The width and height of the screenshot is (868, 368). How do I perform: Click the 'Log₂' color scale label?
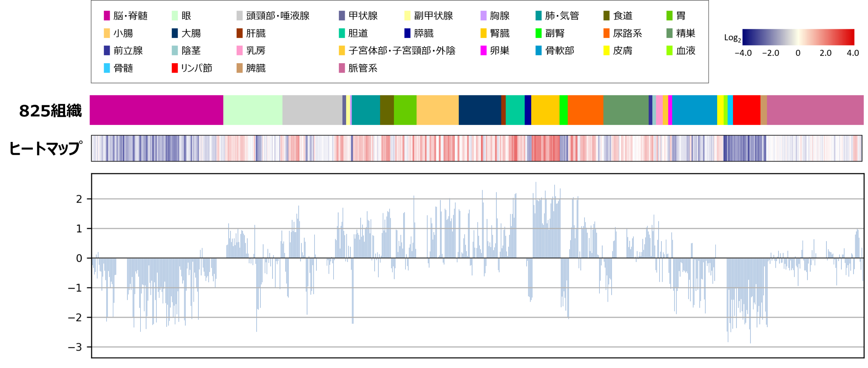(x=732, y=38)
